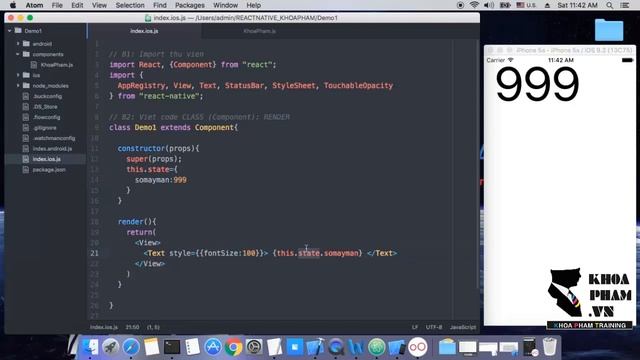Launch Google Chrome from the Dock
Screen dimensions: 640x360
point(233,347)
